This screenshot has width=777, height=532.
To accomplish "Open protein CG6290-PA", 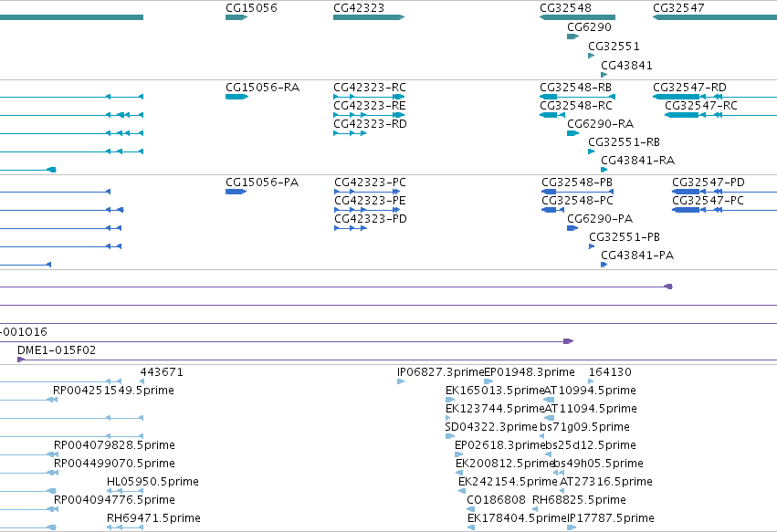I will [x=600, y=219].
